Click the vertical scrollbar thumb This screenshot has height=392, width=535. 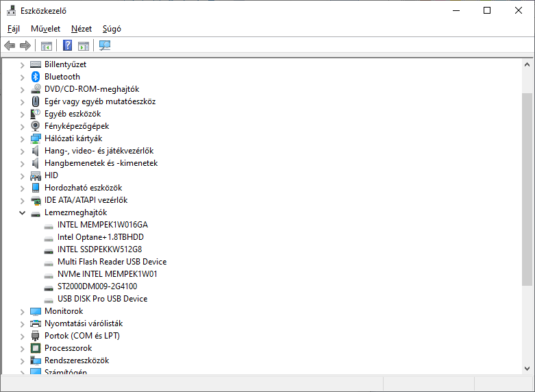[527, 189]
